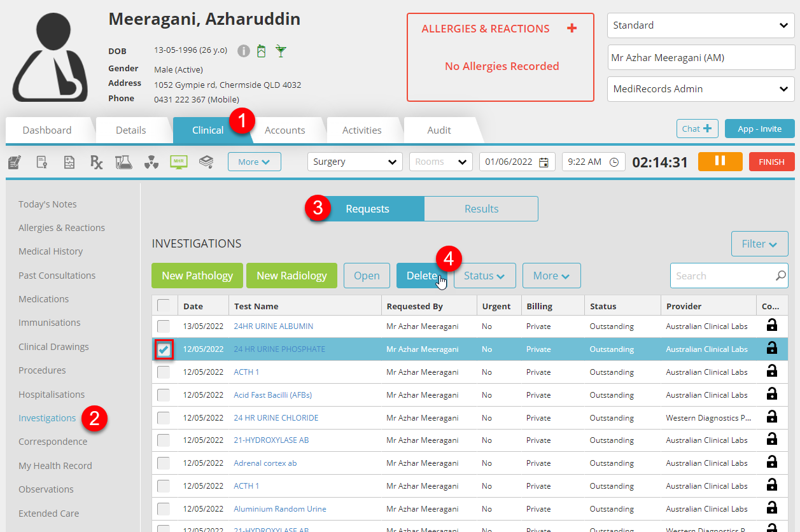The image size is (800, 532).
Task: Tick checkbox for 24HR URINE ALBUMIN
Action: pos(164,326)
